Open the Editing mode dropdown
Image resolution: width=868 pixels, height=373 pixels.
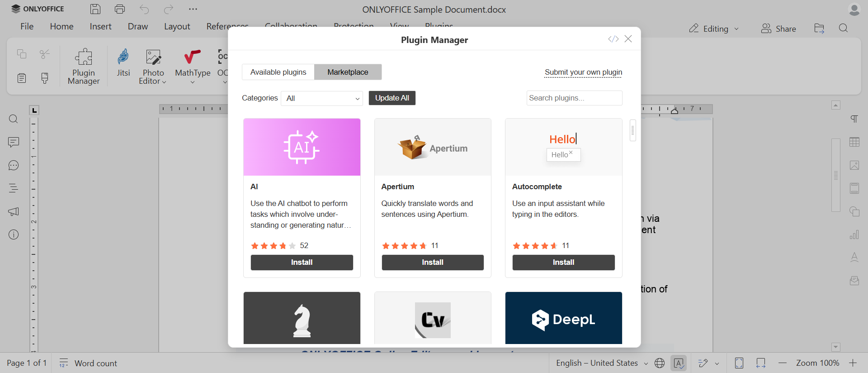(x=714, y=29)
